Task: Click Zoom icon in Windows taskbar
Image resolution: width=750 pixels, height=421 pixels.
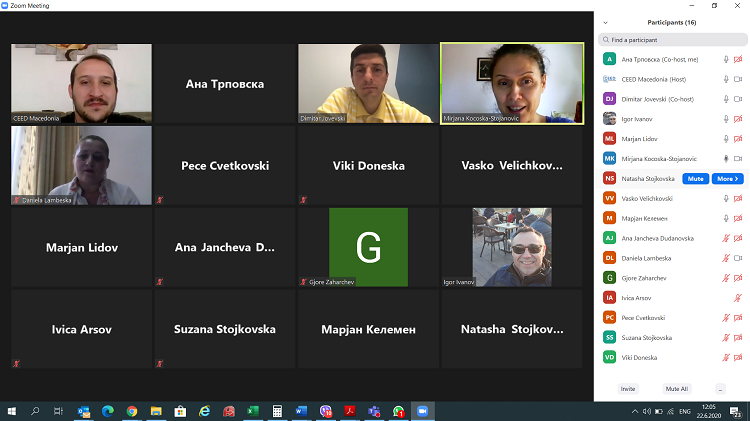Action: (421, 411)
